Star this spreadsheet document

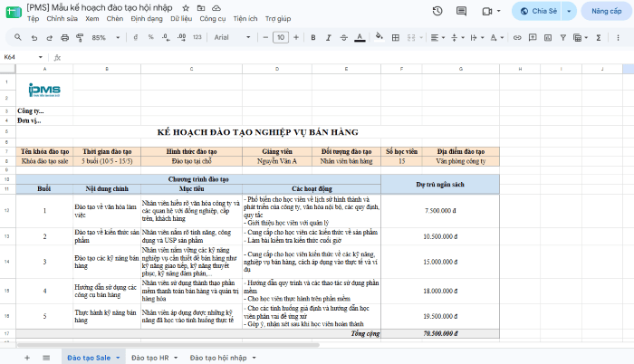pyautogui.click(x=186, y=8)
